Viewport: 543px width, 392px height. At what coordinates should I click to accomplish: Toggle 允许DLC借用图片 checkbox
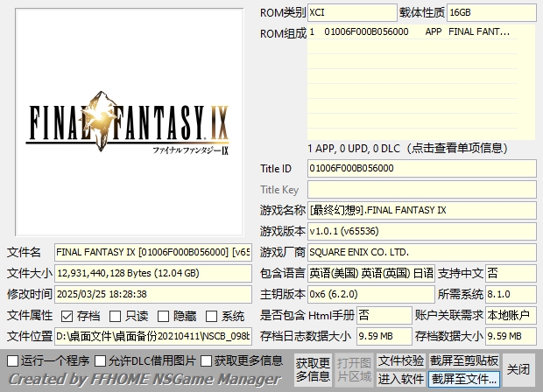(x=101, y=360)
